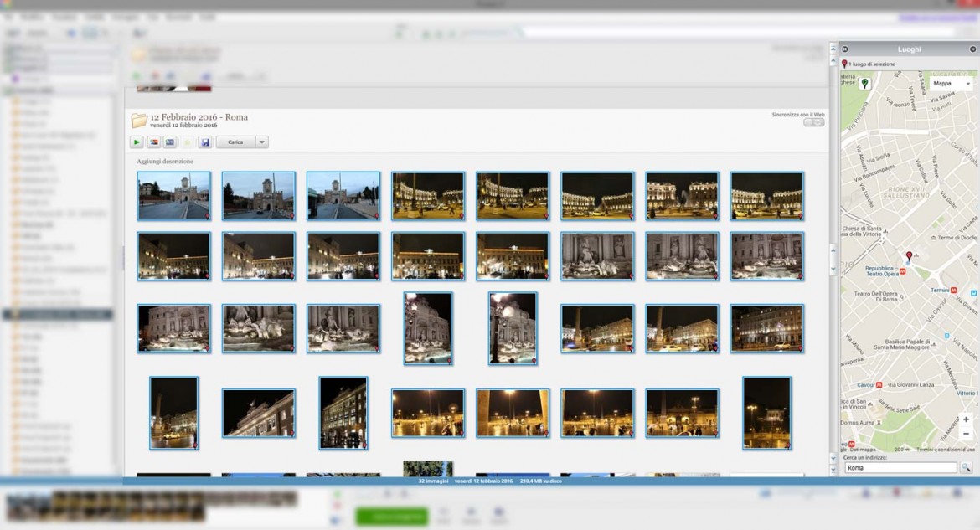Viewport: 980px width, 530px height.
Task: Click the 'Aggiungi descrizione' link
Action: pyautogui.click(x=164, y=160)
